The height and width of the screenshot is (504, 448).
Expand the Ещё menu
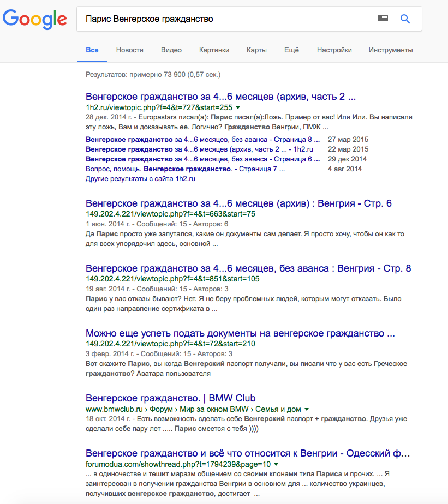click(291, 50)
